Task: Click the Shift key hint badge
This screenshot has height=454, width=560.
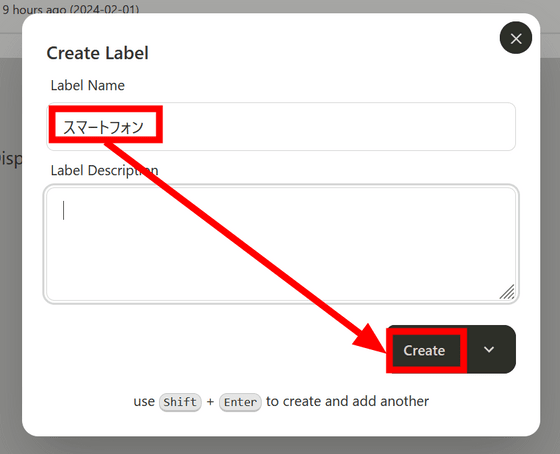Action: 180,402
